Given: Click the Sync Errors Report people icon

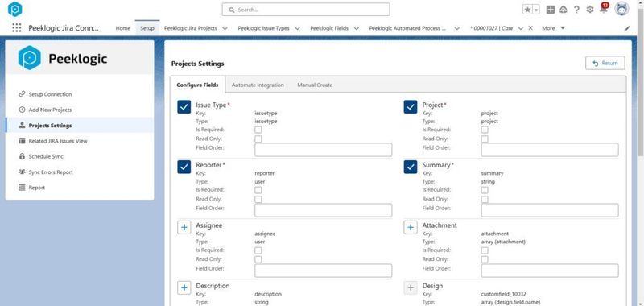Looking at the screenshot, I should [x=23, y=172].
